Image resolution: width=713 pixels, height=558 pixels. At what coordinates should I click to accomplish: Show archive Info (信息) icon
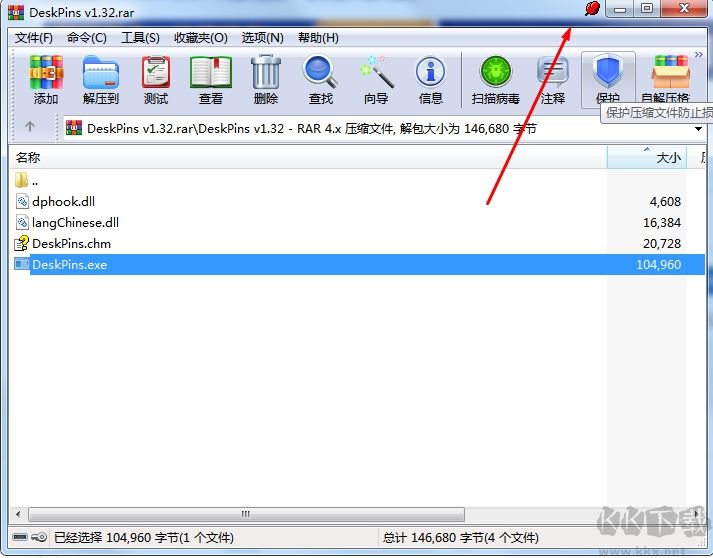(x=431, y=80)
